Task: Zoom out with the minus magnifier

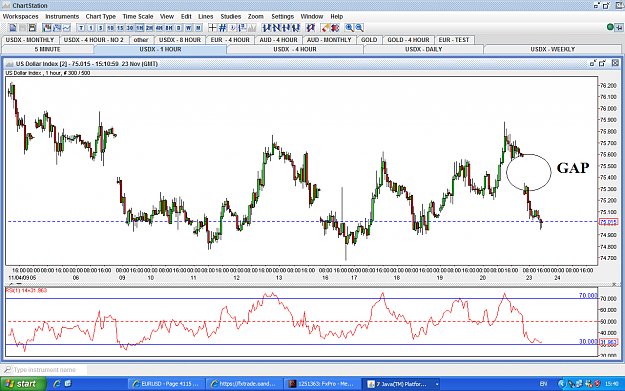Action: click(x=359, y=28)
